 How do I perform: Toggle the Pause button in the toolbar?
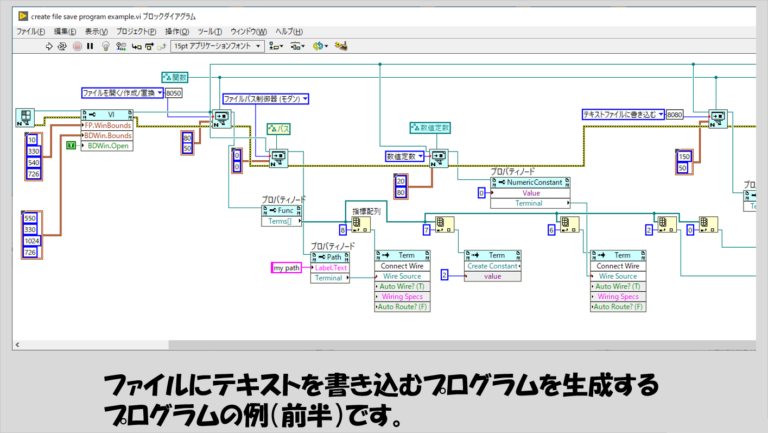(x=90, y=47)
